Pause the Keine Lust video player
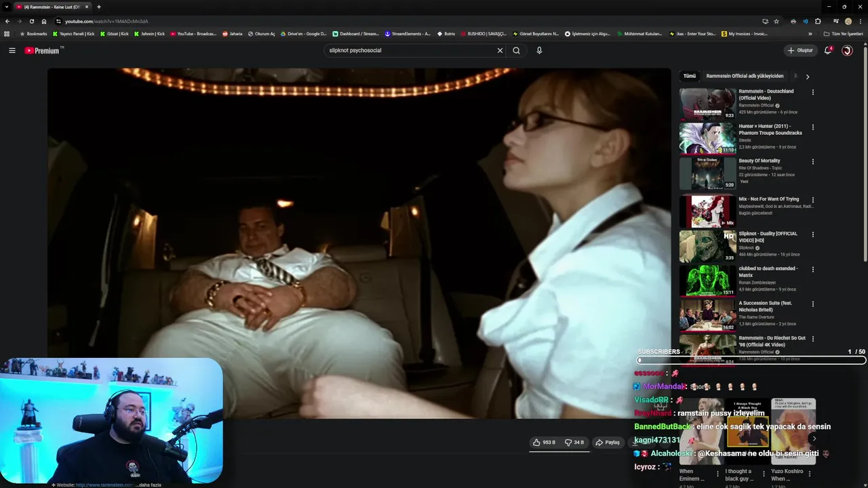This screenshot has height=488, width=868. pyautogui.click(x=359, y=243)
